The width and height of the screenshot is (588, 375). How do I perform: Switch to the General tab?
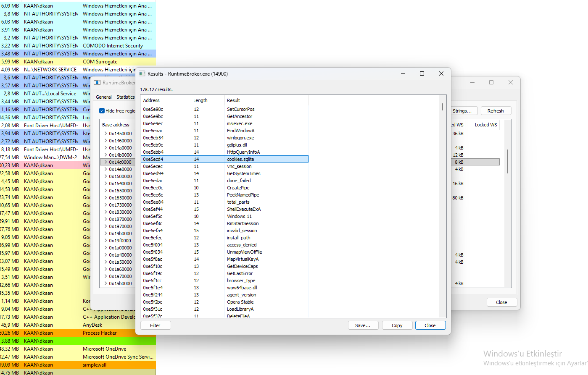pyautogui.click(x=104, y=97)
